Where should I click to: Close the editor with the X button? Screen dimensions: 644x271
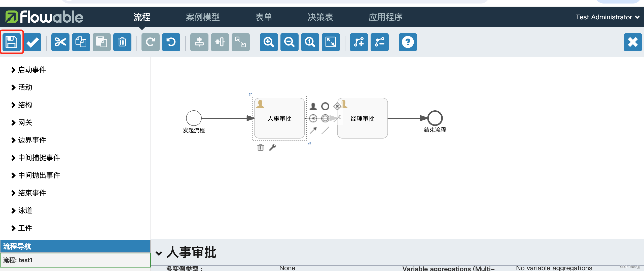point(633,42)
